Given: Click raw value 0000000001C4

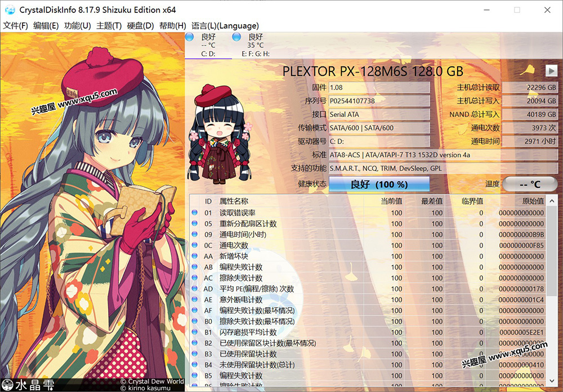Looking at the screenshot, I should 521,299.
